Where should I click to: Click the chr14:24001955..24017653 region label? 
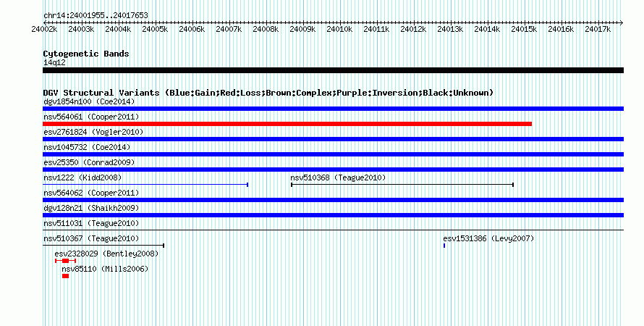point(96,15)
